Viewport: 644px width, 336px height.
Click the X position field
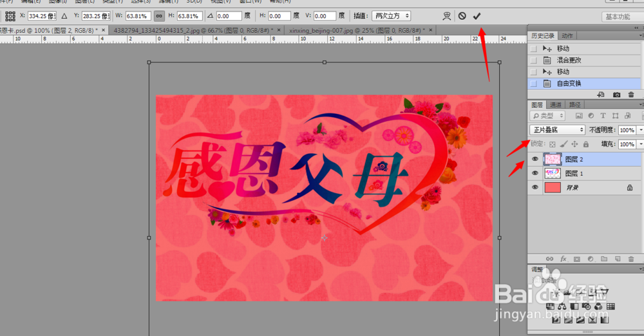tap(42, 16)
